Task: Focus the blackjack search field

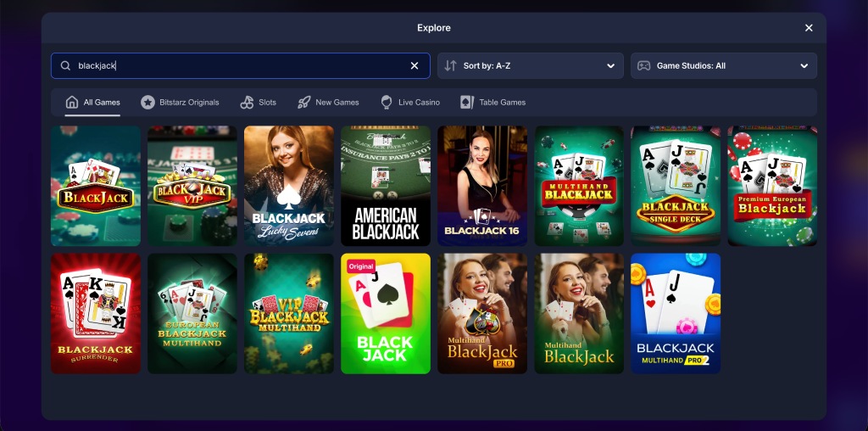Action: tap(240, 66)
